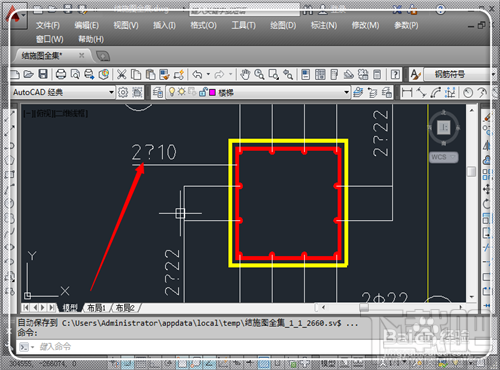Open the Text Style icon
This screenshot has width=500, height=370.
pyautogui.click(x=415, y=74)
